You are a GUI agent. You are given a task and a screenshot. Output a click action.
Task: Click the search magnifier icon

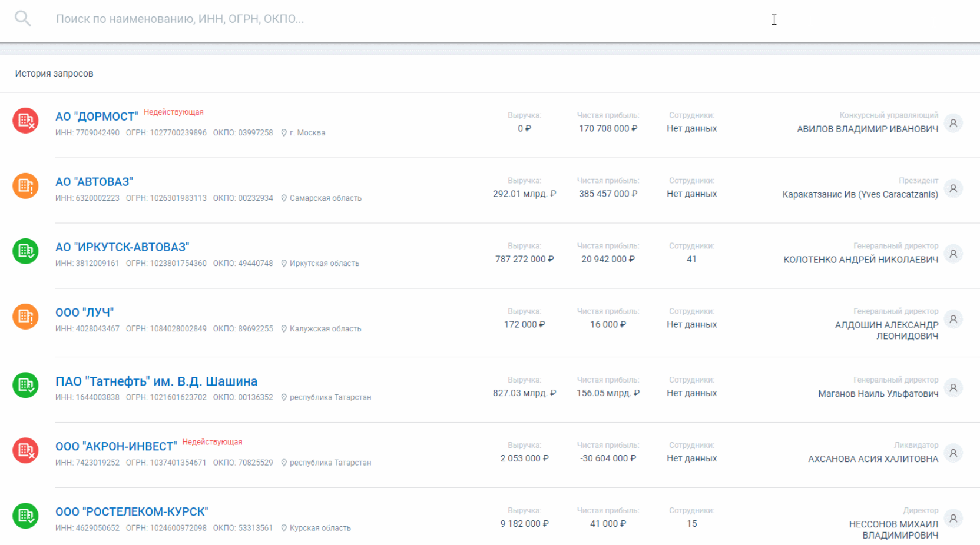(23, 18)
